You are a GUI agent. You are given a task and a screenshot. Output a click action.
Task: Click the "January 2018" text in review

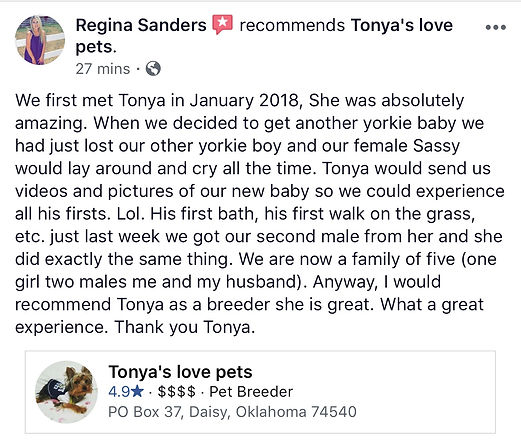(244, 100)
